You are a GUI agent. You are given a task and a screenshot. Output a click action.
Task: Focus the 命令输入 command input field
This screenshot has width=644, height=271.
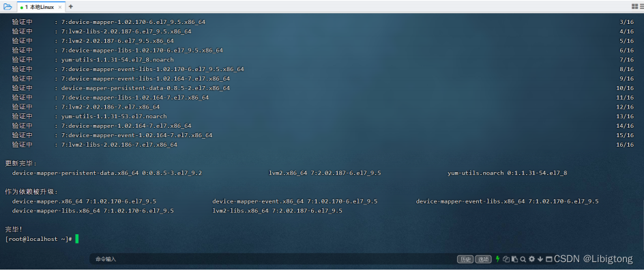click(273, 259)
